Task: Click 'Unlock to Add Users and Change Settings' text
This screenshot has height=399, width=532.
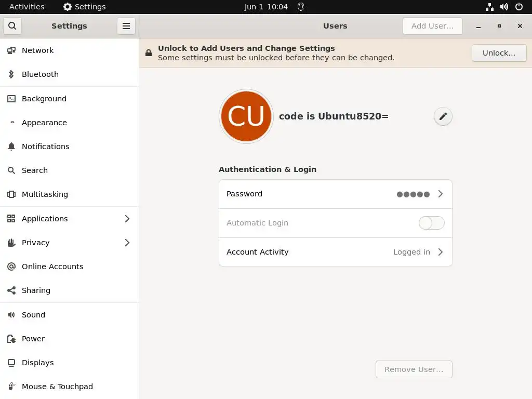Action: (x=246, y=48)
